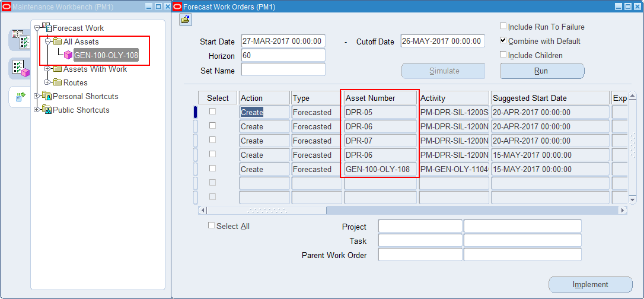
Task: Click the Start Date field
Action: [283, 41]
